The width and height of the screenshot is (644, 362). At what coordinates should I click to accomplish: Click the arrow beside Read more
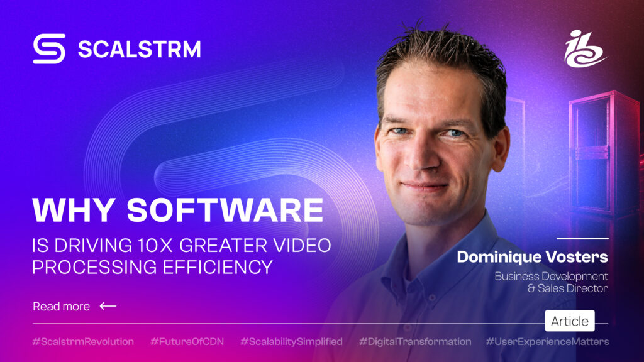tap(108, 306)
